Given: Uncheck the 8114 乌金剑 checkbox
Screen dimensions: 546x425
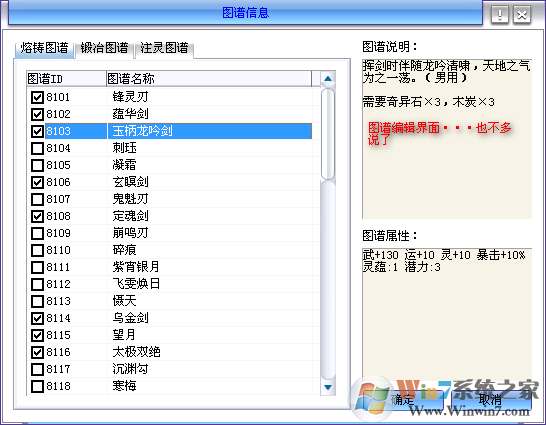Looking at the screenshot, I should tap(37, 318).
